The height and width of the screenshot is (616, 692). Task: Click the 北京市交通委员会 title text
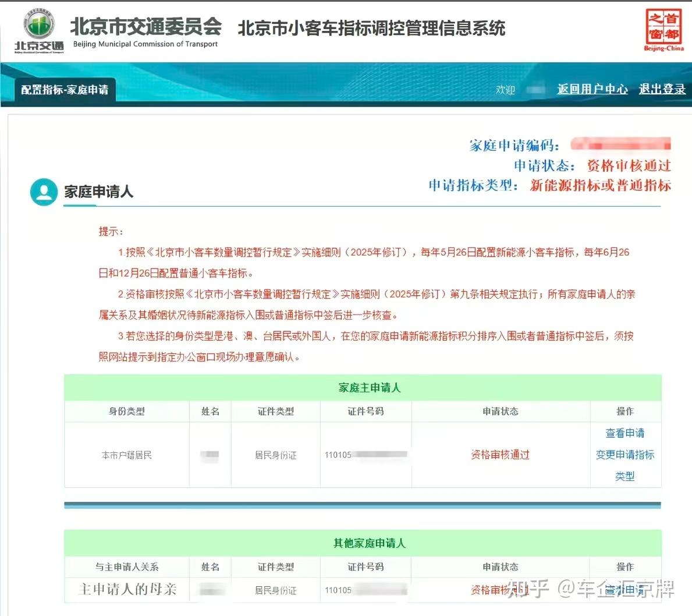[146, 26]
